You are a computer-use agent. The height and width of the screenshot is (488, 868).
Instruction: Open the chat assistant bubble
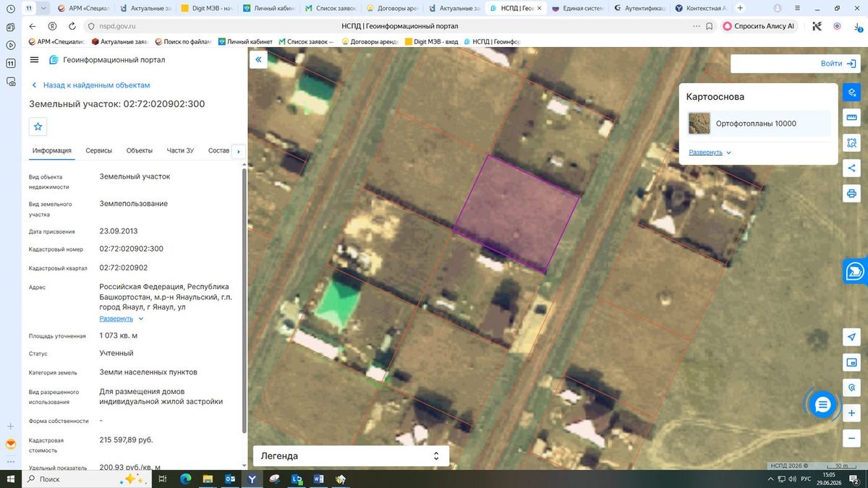tap(822, 405)
